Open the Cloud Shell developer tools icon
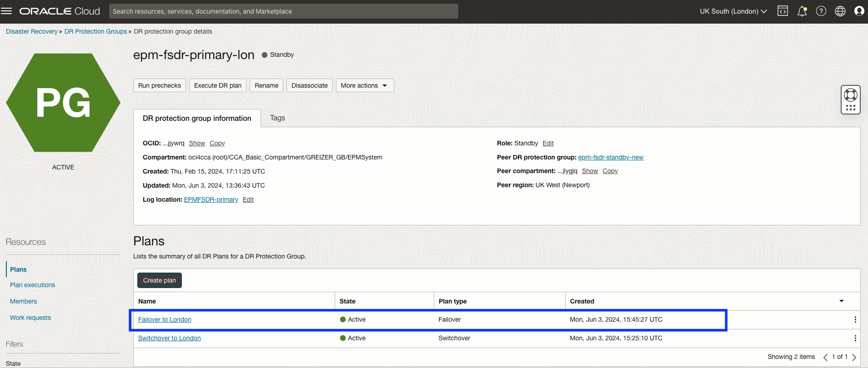Viewport: 868px width, 368px height. coord(783,11)
